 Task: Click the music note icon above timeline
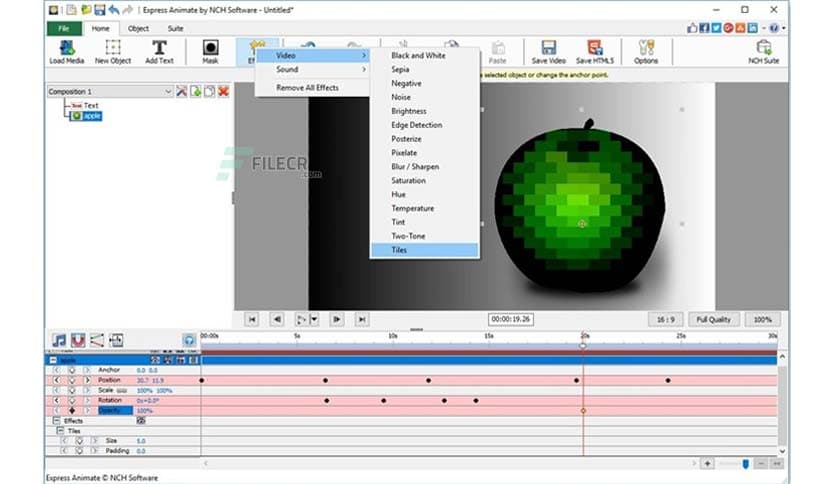59,340
